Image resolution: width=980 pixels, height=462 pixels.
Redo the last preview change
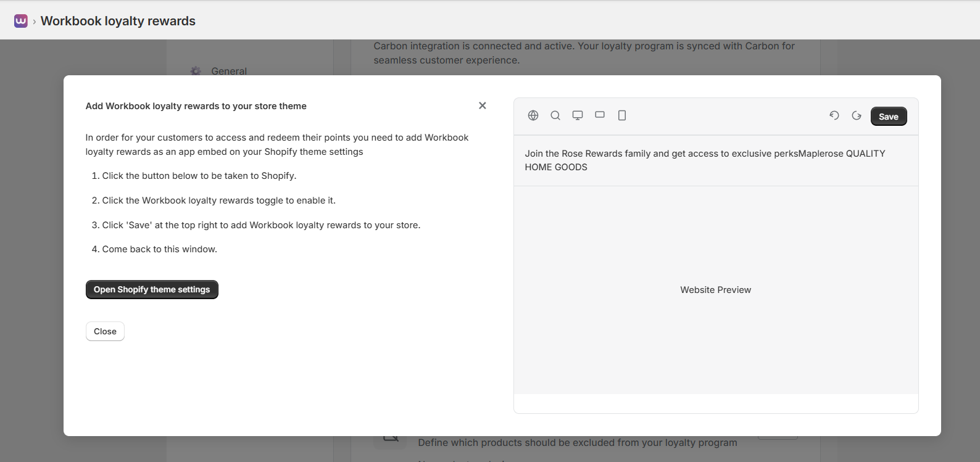[857, 115]
